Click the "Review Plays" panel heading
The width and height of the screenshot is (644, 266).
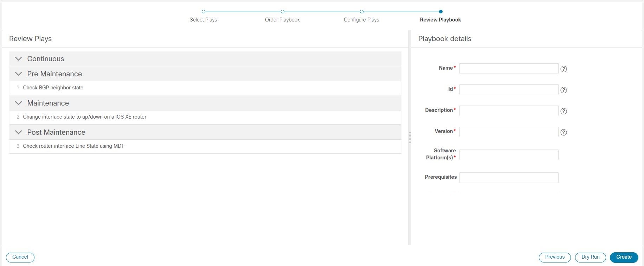click(30, 39)
